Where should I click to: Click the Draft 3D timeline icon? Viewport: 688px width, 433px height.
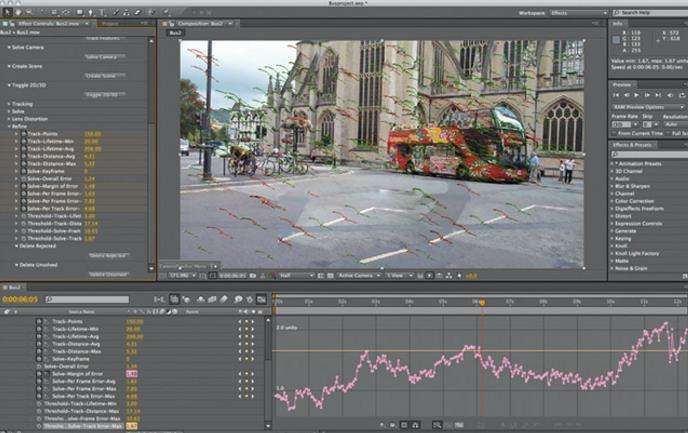(x=186, y=299)
